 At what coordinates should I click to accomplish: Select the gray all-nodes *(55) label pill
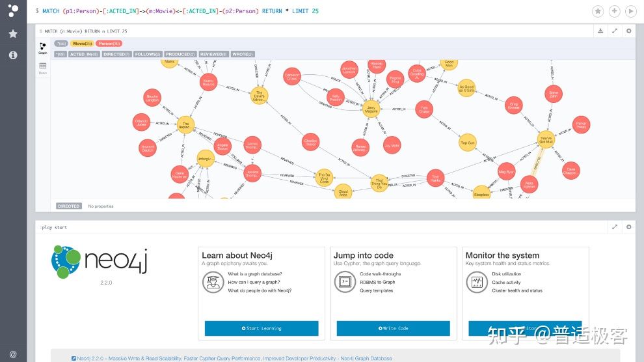pos(60,44)
